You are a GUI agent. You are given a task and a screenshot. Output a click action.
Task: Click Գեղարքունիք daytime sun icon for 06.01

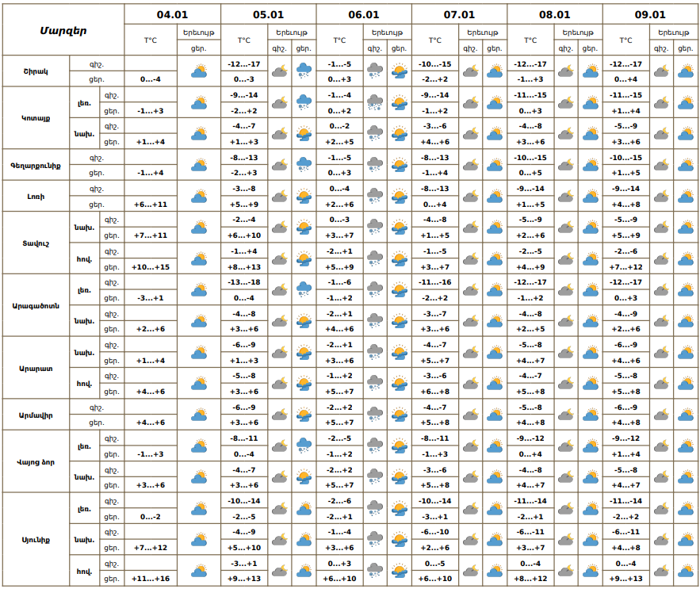(400, 165)
